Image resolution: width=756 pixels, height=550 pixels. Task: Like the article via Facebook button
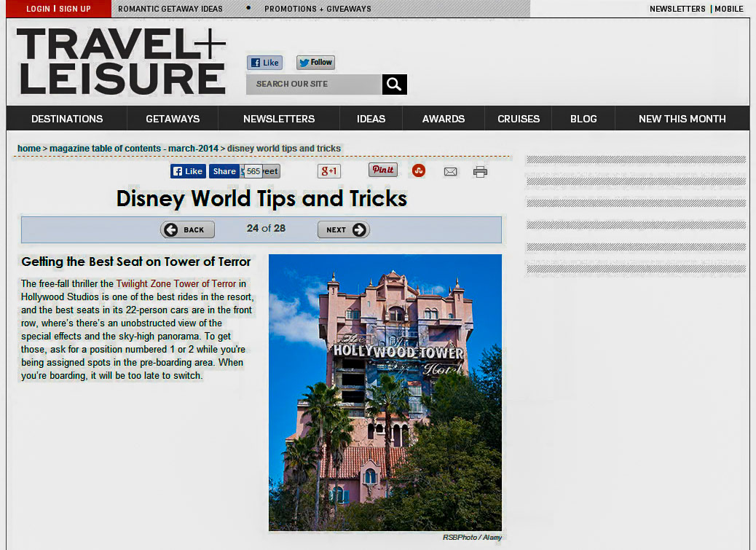pos(188,171)
